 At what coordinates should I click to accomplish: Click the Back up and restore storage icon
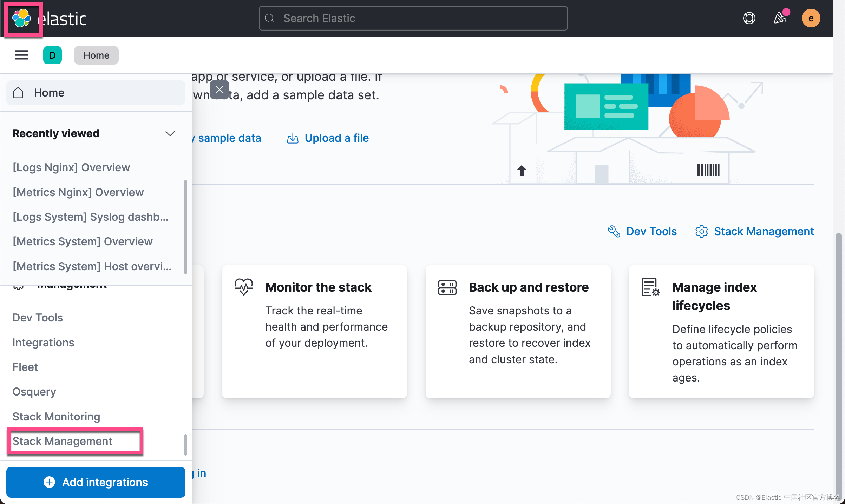447,287
